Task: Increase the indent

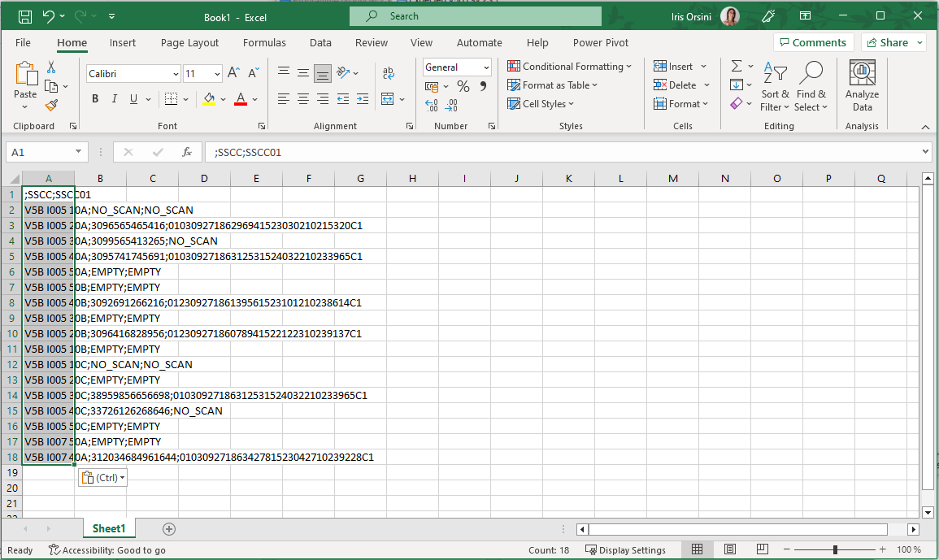Action: (x=363, y=99)
